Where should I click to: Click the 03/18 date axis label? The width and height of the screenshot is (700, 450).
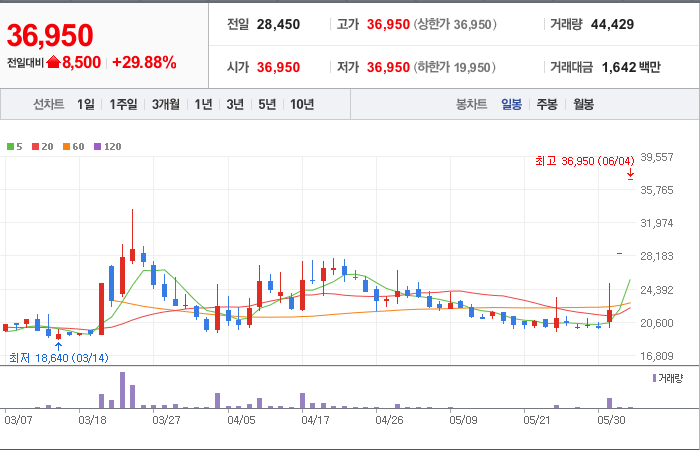click(x=92, y=420)
